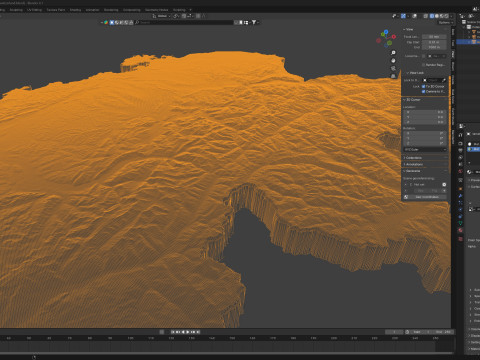Open the Material properties tab

461,230
